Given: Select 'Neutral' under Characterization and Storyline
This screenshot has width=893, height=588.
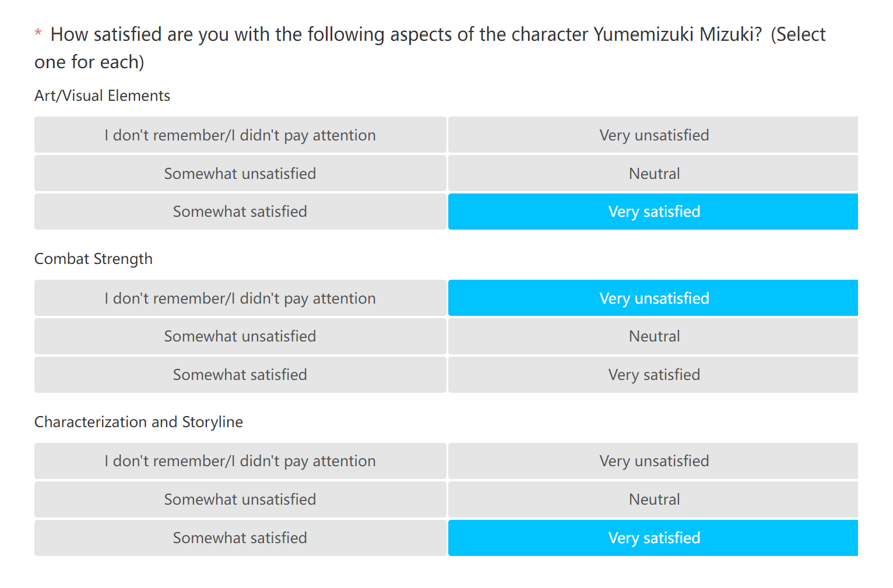Looking at the screenshot, I should click(653, 499).
